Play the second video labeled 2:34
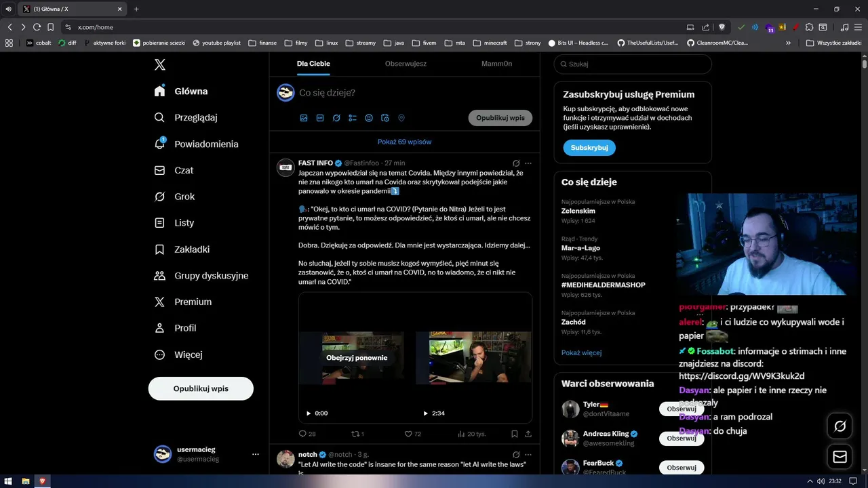The image size is (868, 488). 426,413
